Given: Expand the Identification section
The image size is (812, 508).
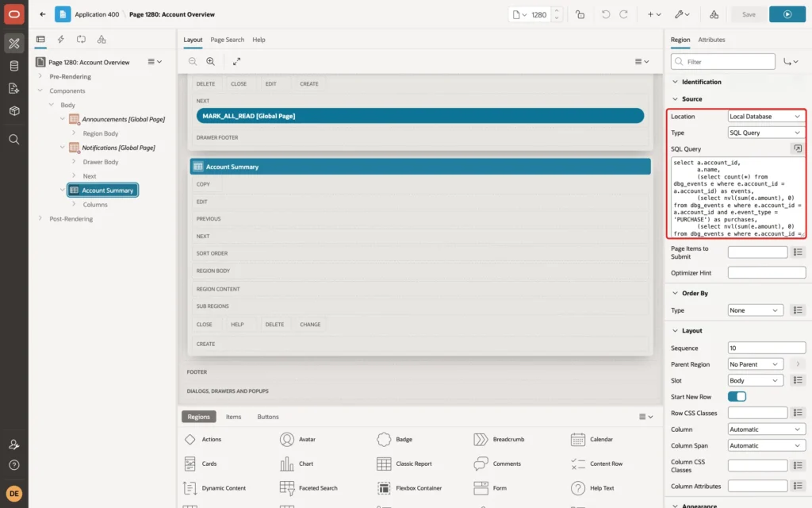Looking at the screenshot, I should tap(675, 82).
